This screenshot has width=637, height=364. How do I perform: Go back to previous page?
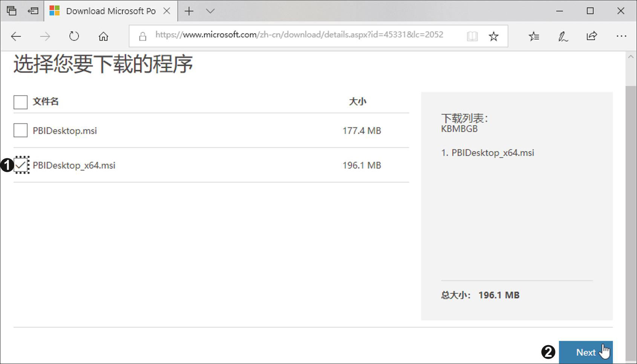point(16,36)
